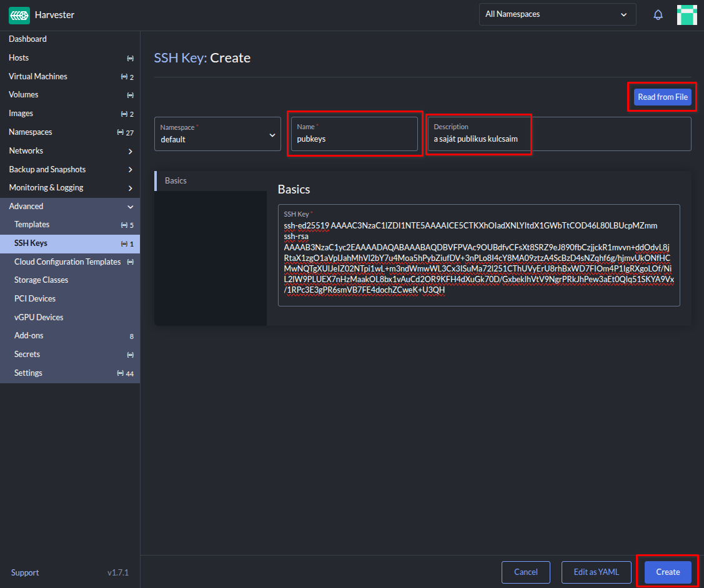This screenshot has width=704, height=588.
Task: Click the namespace icon beside Hosts
Action: tap(130, 58)
